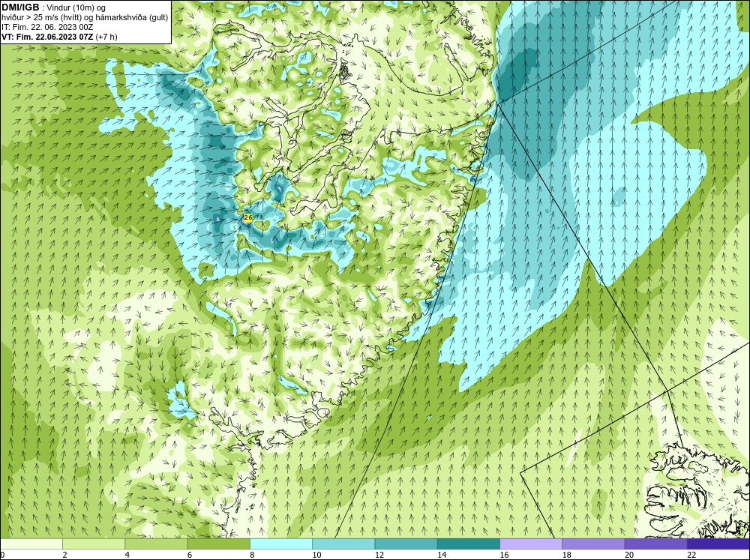The height and width of the screenshot is (560, 750).
Task: Click the legend scale value 18
Action: point(567,555)
